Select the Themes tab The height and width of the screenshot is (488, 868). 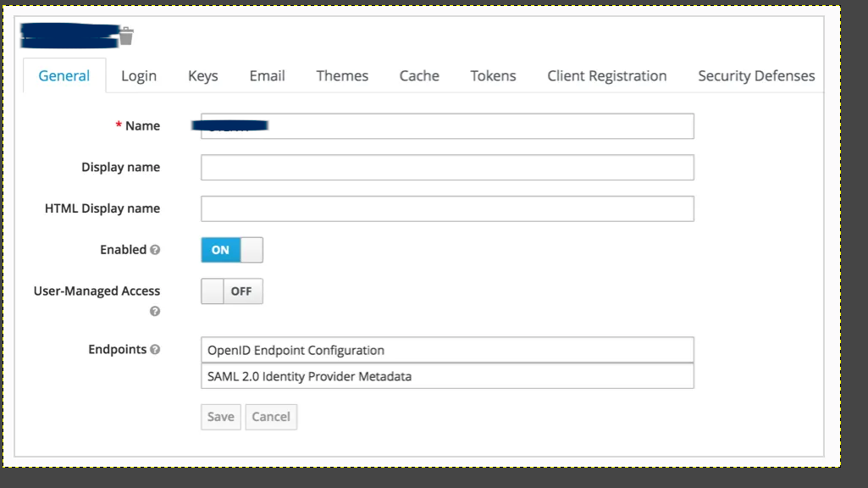tap(342, 76)
